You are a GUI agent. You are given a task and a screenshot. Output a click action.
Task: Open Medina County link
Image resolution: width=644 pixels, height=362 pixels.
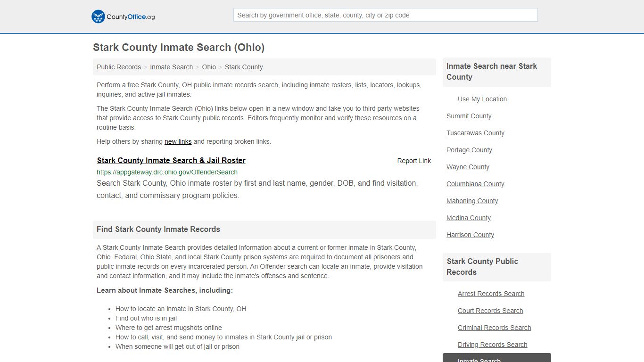469,218
